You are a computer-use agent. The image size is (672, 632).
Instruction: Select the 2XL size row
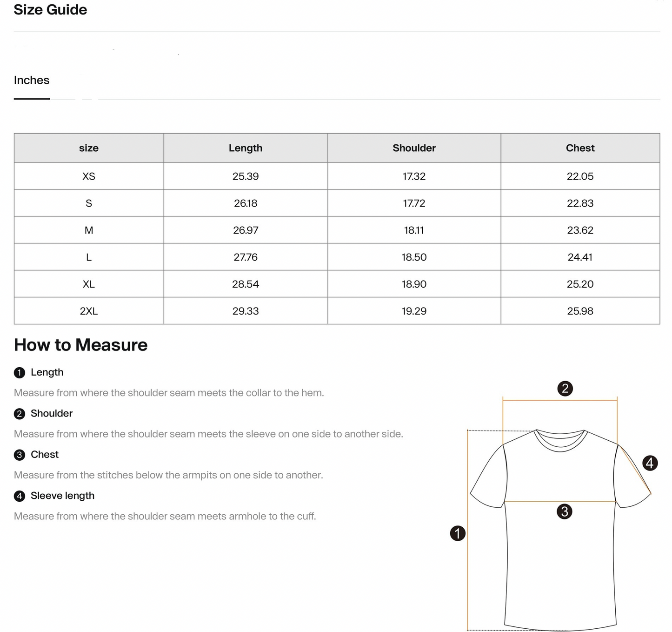(89, 311)
